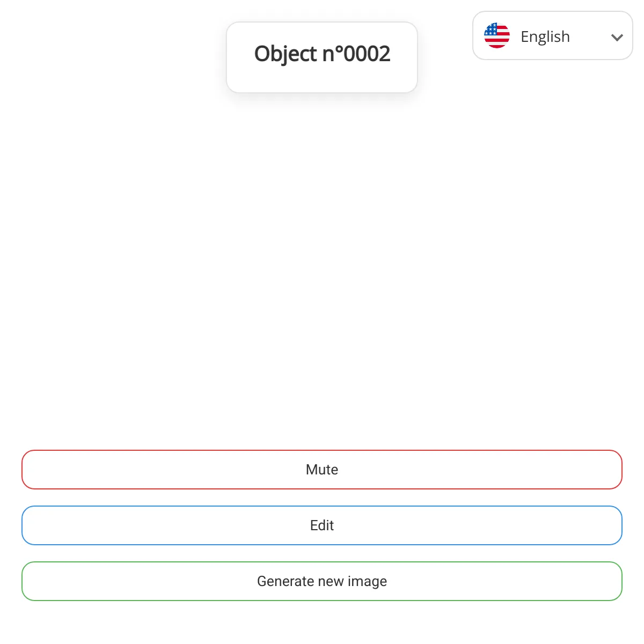The image size is (644, 644).
Task: Click the Object n°0002 title card
Action: (322, 57)
